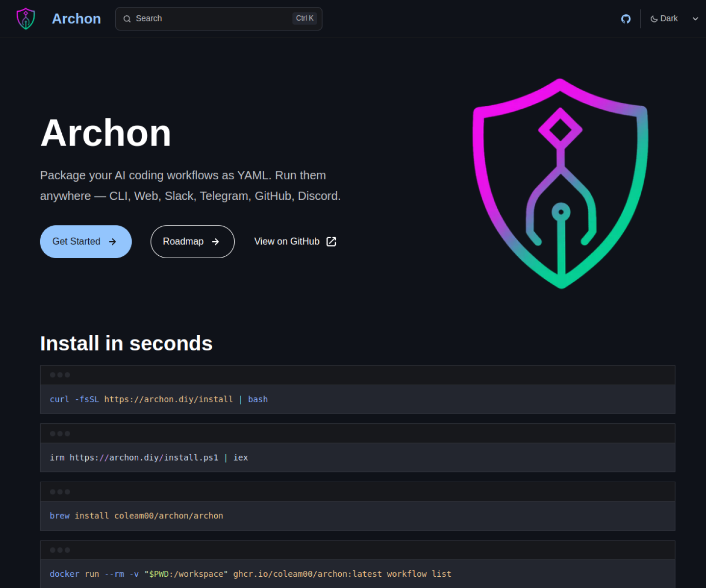
Task: Click the Install in seconds heading
Action: point(126,343)
